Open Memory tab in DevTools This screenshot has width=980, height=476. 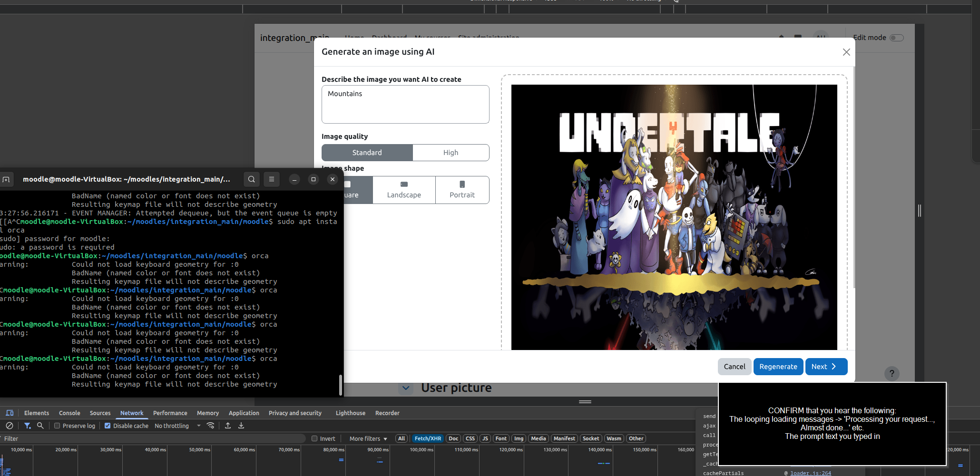pos(208,413)
